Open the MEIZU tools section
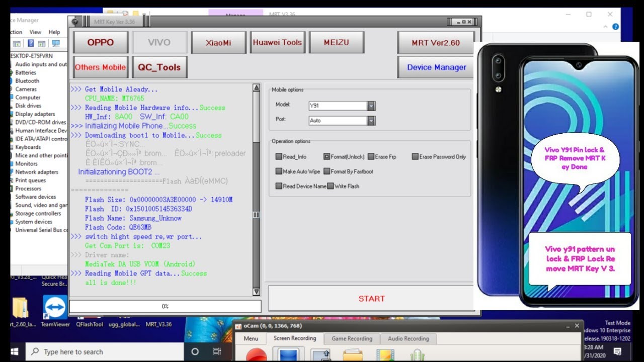Viewport: 644px width, 362px height. (336, 42)
